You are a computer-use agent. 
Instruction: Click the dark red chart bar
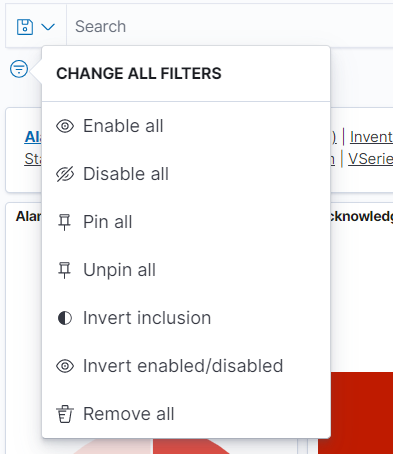[x=355, y=413]
